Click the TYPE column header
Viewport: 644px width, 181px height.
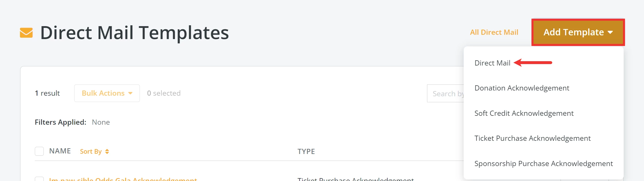[x=306, y=151]
